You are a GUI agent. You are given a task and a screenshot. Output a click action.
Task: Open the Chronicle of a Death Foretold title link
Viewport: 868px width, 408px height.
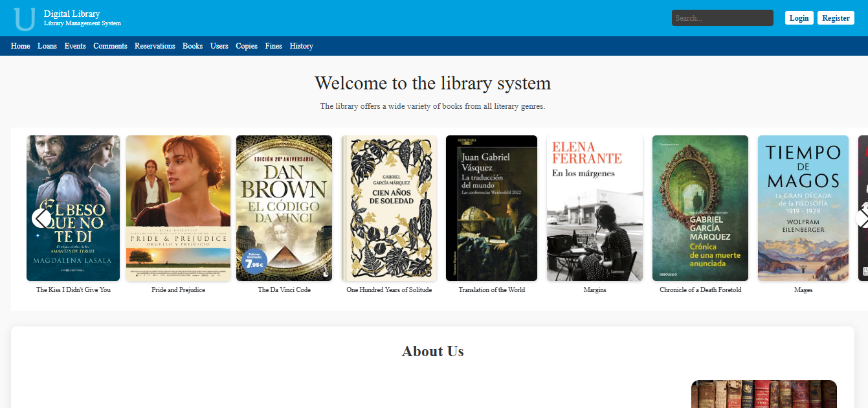pyautogui.click(x=700, y=289)
